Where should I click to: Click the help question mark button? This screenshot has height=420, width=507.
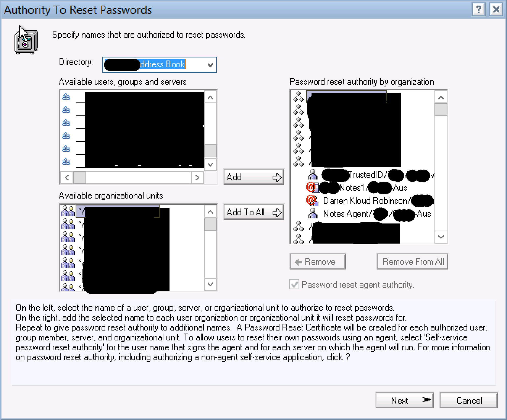478,10
